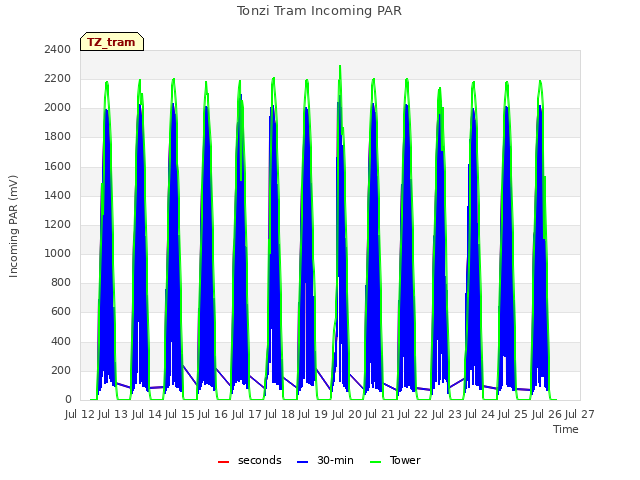Select the green 'Tower' legend swatch

point(375,462)
